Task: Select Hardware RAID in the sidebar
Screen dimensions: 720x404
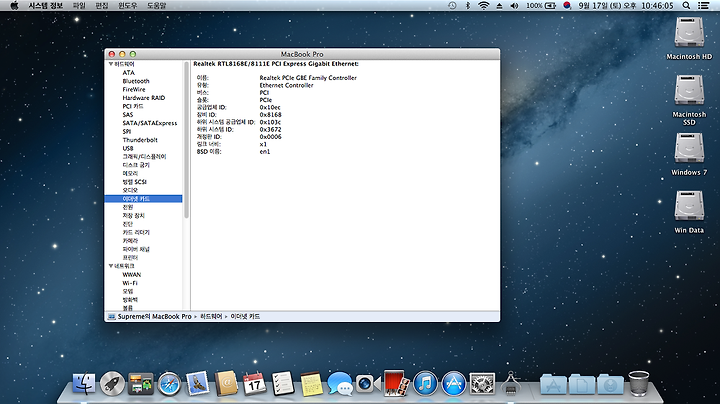Action: (144, 98)
